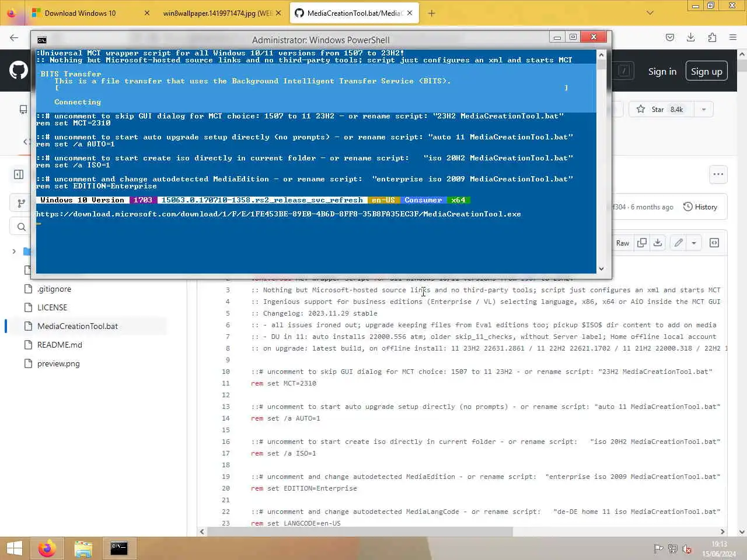Click the download.microsoft.com URL in PowerShell
Image resolution: width=747 pixels, height=560 pixels.
278,214
